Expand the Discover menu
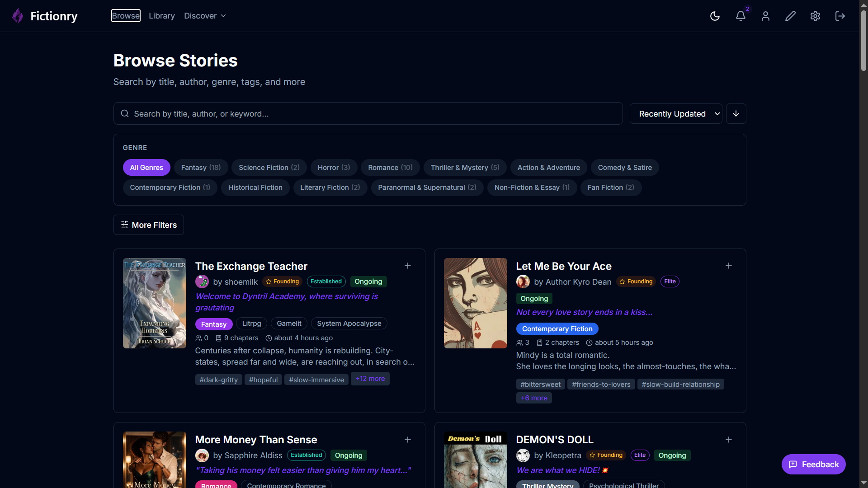This screenshot has height=488, width=868. click(x=205, y=16)
